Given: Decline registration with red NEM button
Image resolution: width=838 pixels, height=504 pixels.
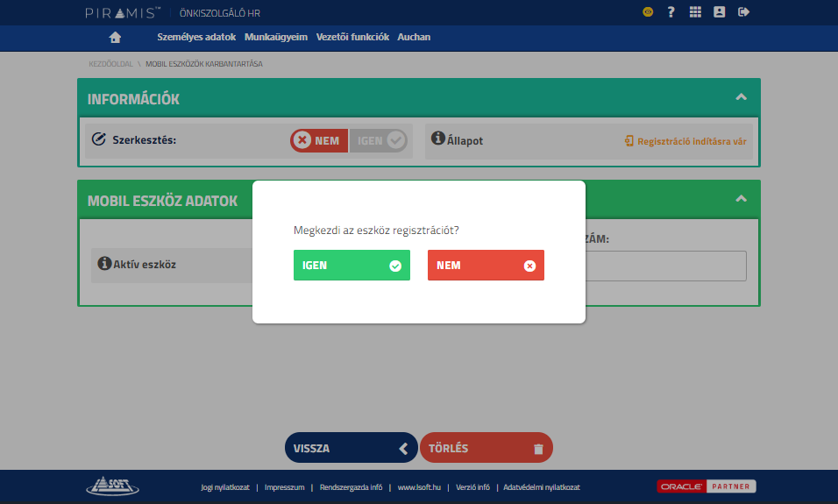Looking at the screenshot, I should coord(486,266).
